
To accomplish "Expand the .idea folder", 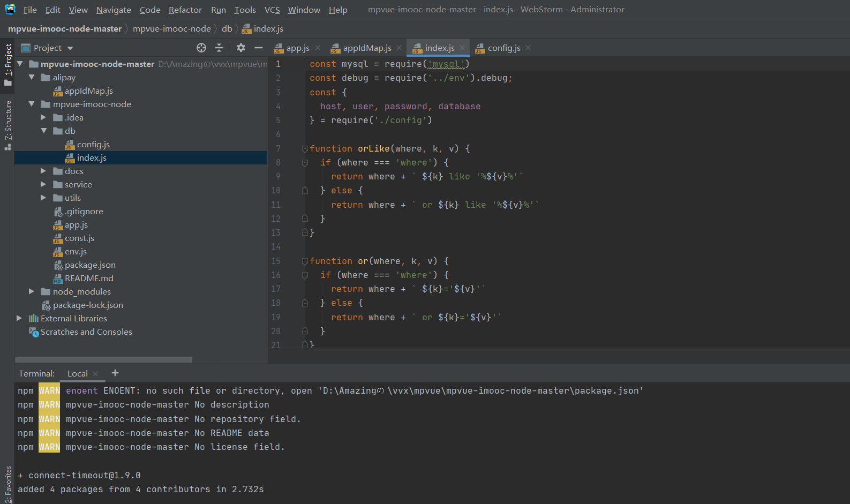I will 43,117.
